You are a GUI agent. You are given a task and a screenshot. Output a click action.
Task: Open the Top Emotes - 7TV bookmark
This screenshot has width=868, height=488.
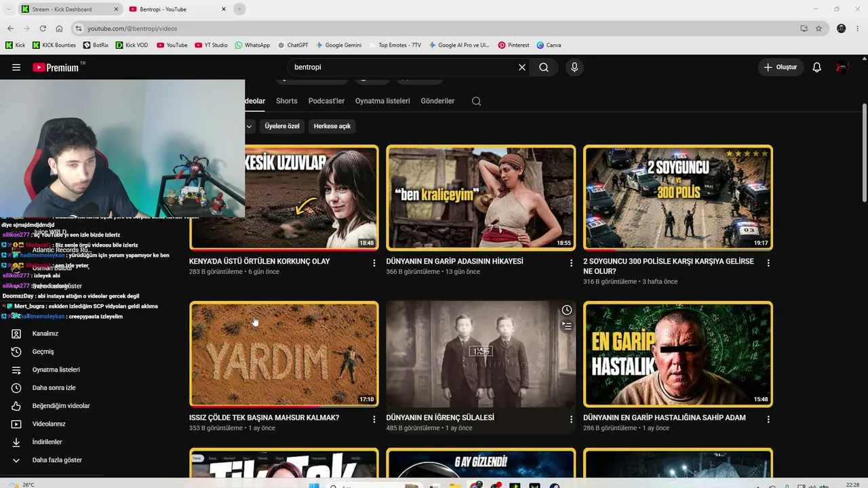point(395,45)
